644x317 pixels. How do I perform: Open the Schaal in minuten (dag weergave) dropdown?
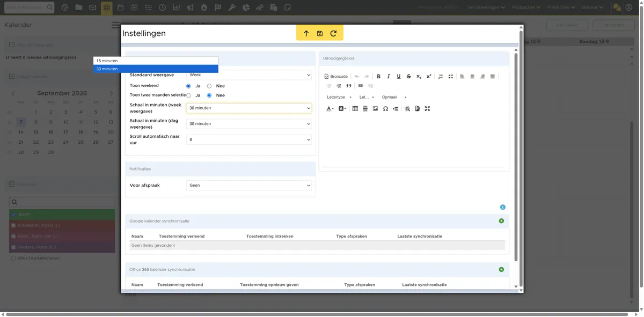(x=249, y=124)
